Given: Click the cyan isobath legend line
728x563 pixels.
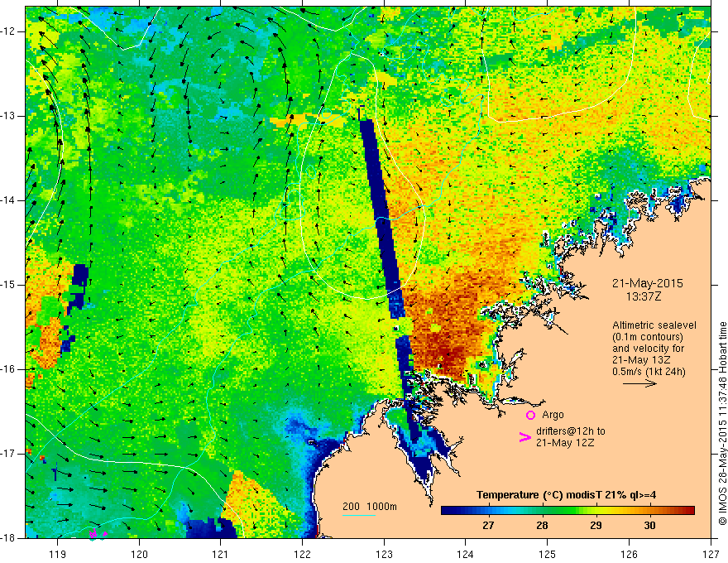Looking at the screenshot, I should pyautogui.click(x=359, y=515).
